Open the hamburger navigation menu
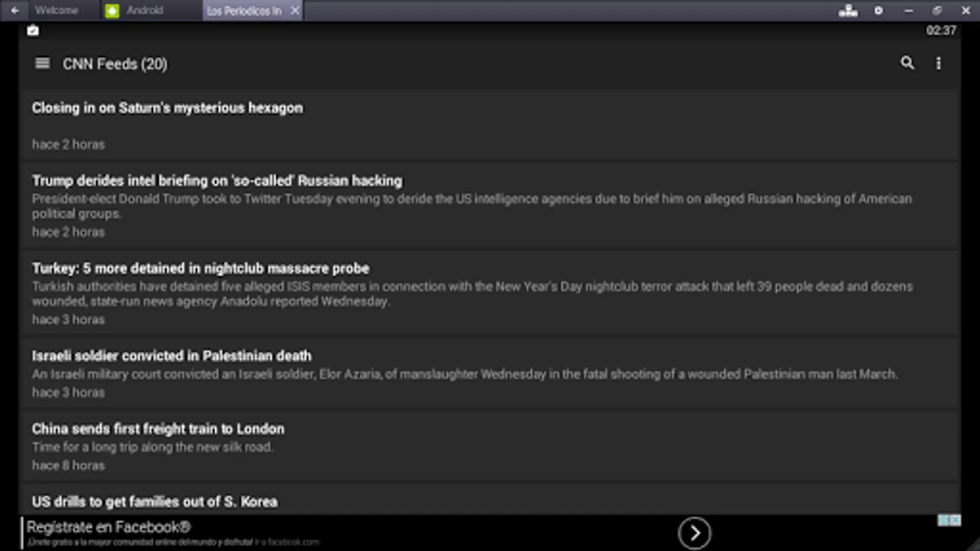Image resolution: width=980 pixels, height=551 pixels. point(42,63)
